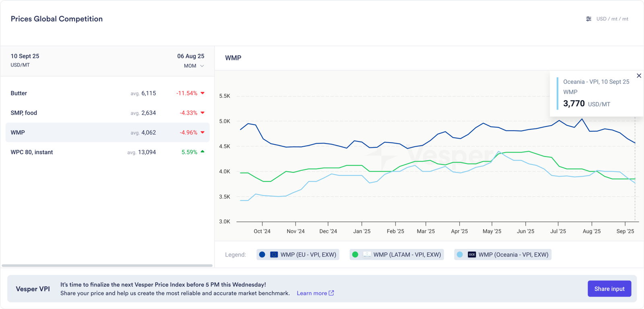Select the Butter price row
This screenshot has width=644, height=309.
point(107,93)
